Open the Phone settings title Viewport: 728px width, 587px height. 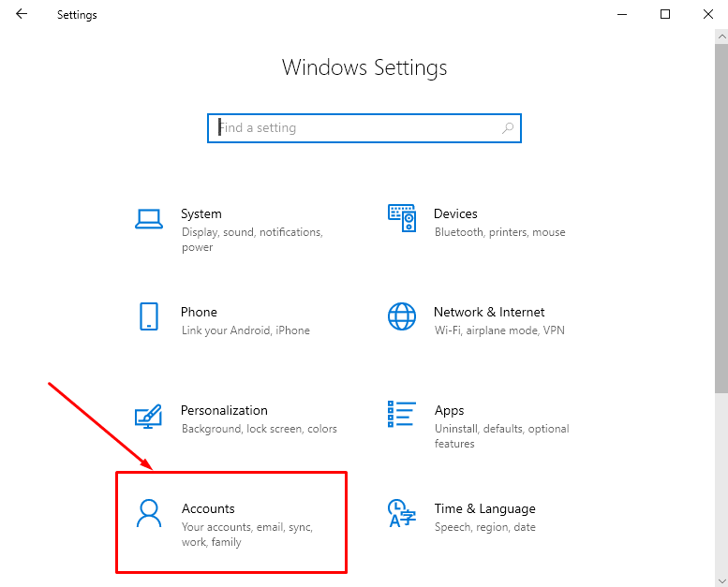pyautogui.click(x=199, y=312)
